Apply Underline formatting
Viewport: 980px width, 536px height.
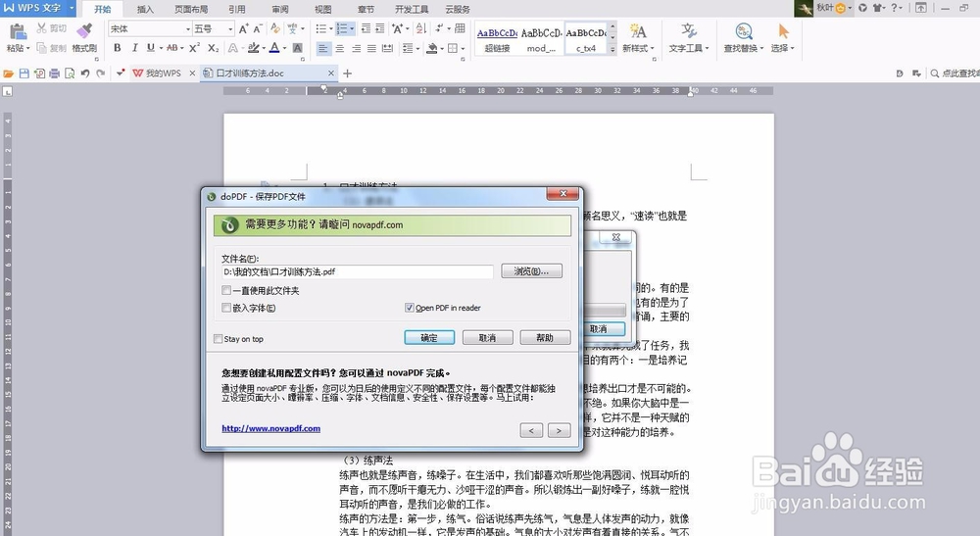(x=151, y=48)
